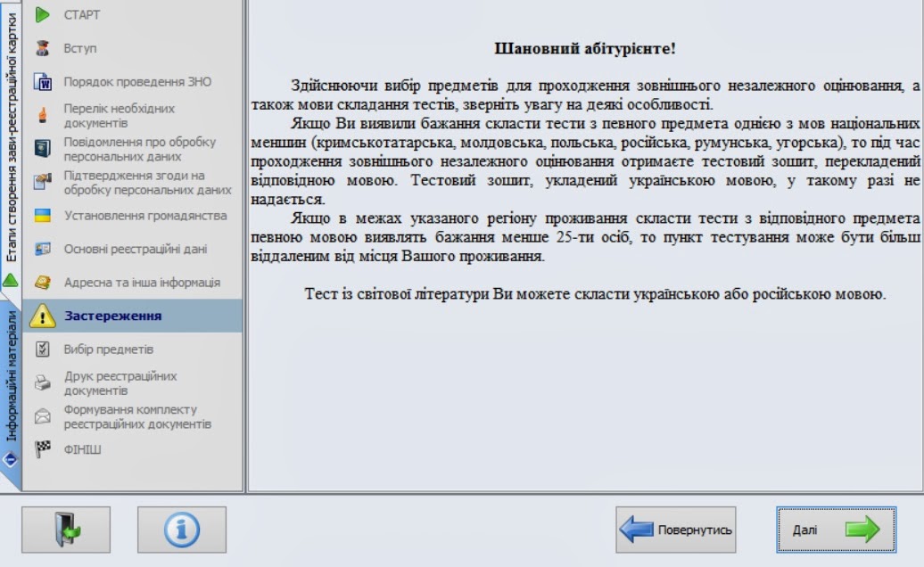Click the green СТАРТ play icon
The image size is (924, 567).
pos(43,15)
